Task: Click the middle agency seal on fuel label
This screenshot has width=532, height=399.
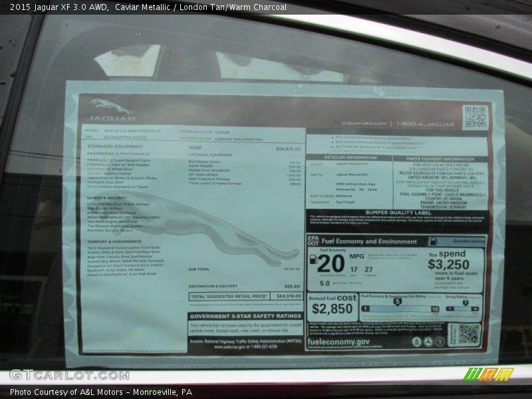Action: click(x=428, y=342)
